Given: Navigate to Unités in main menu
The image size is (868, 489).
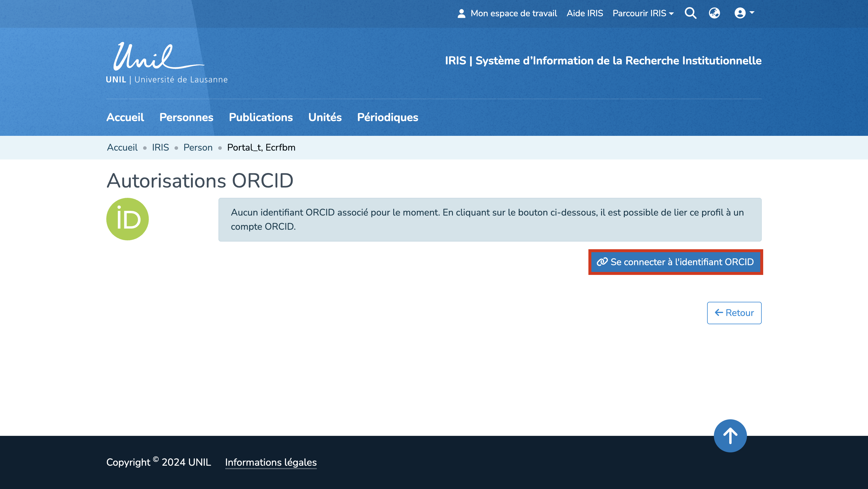Looking at the screenshot, I should (x=325, y=117).
